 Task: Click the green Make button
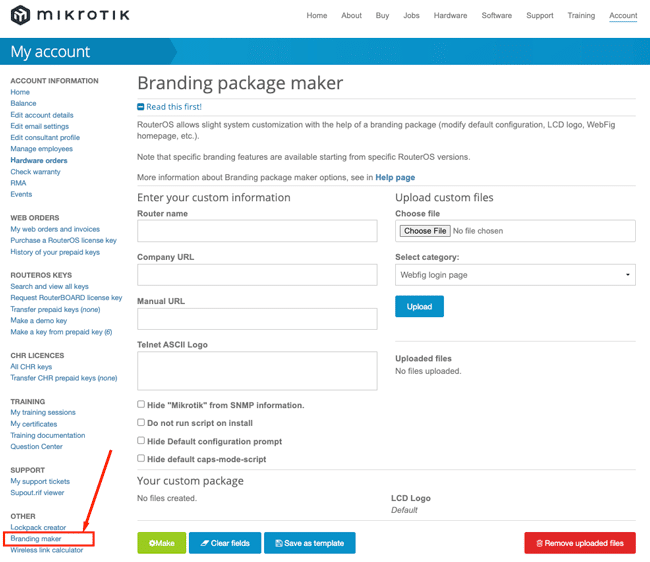[162, 543]
